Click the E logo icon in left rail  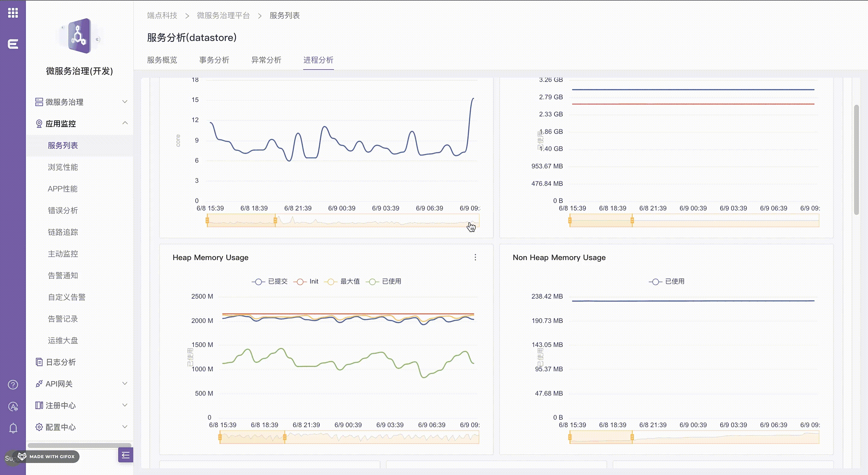tap(13, 44)
